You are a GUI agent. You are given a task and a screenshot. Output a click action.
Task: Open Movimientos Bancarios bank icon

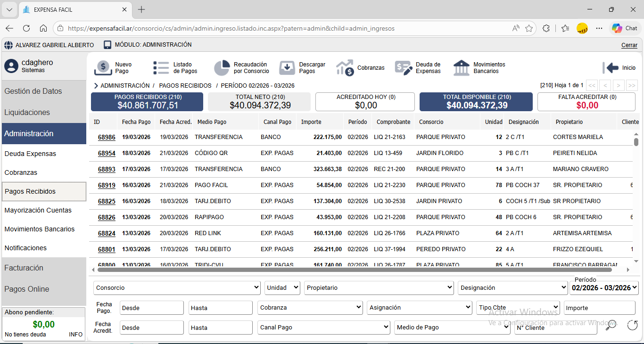(x=462, y=68)
